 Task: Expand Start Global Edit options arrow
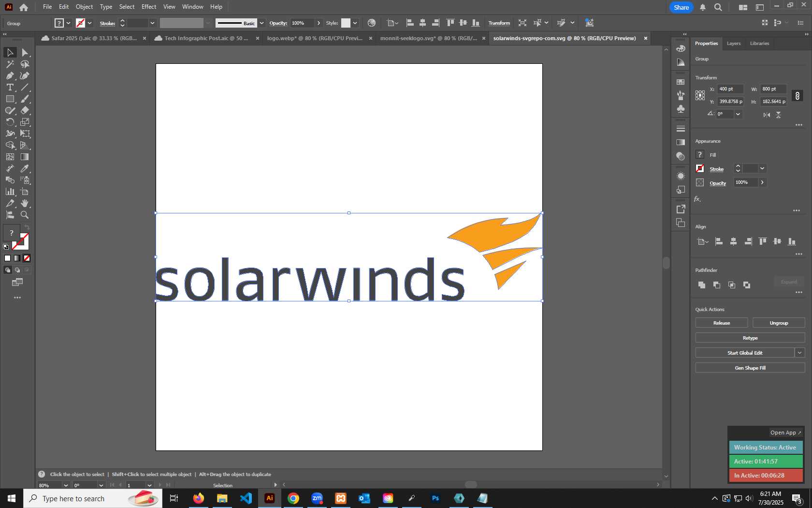pos(799,353)
